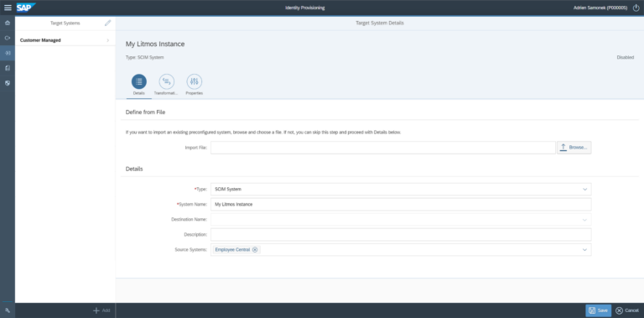Open the Source Systems dropdown arrow
The width and height of the screenshot is (644, 318).
(584, 250)
